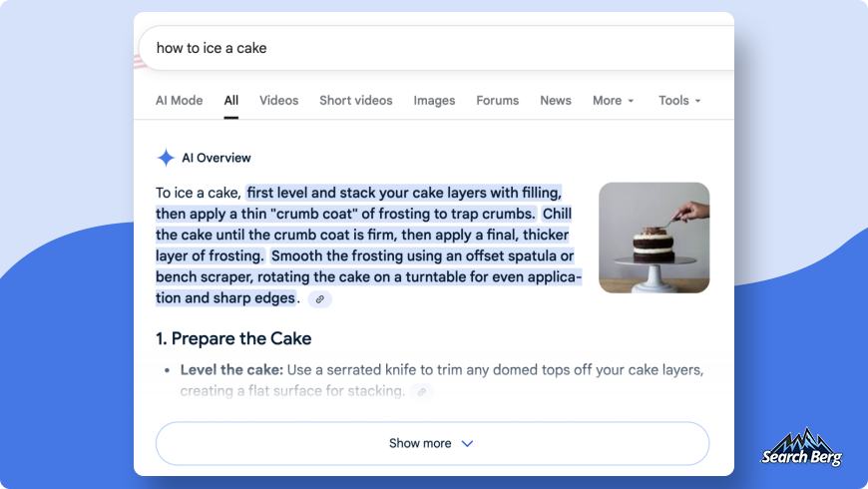Click the link icon after the summary paragraph
The height and width of the screenshot is (489, 868).
coord(319,298)
